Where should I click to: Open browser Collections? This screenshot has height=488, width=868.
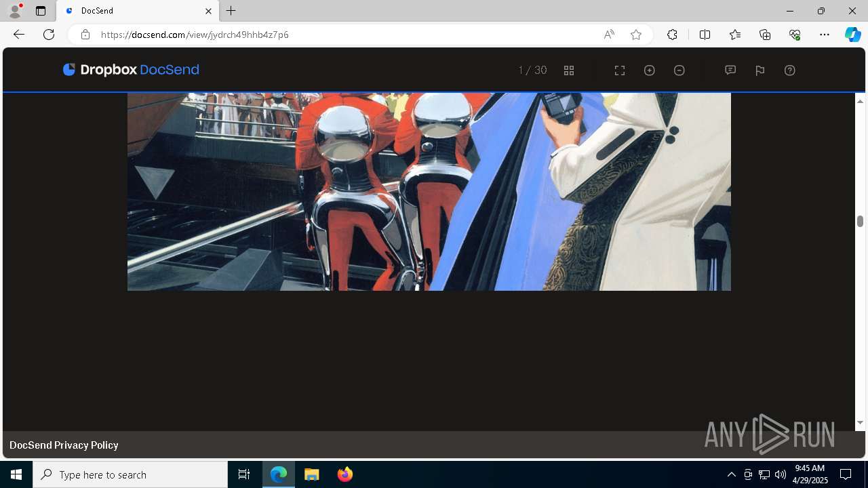(765, 35)
